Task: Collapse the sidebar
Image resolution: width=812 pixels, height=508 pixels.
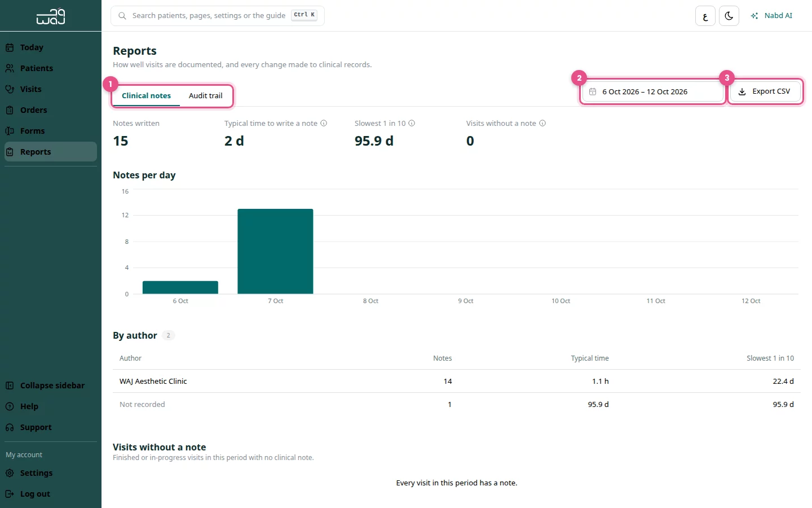Action: [51, 386]
